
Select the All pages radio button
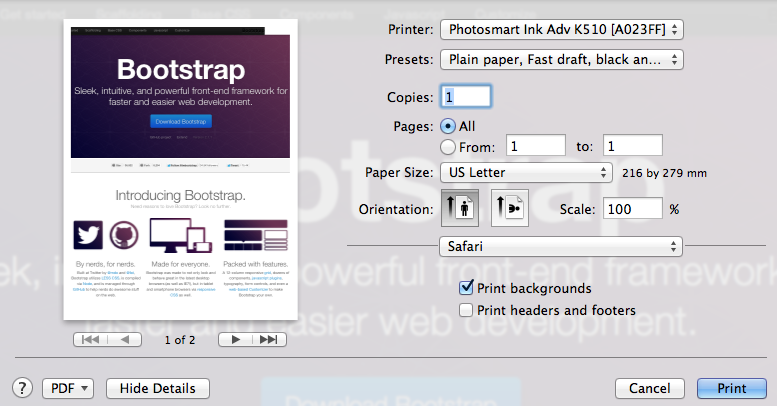pyautogui.click(x=448, y=126)
